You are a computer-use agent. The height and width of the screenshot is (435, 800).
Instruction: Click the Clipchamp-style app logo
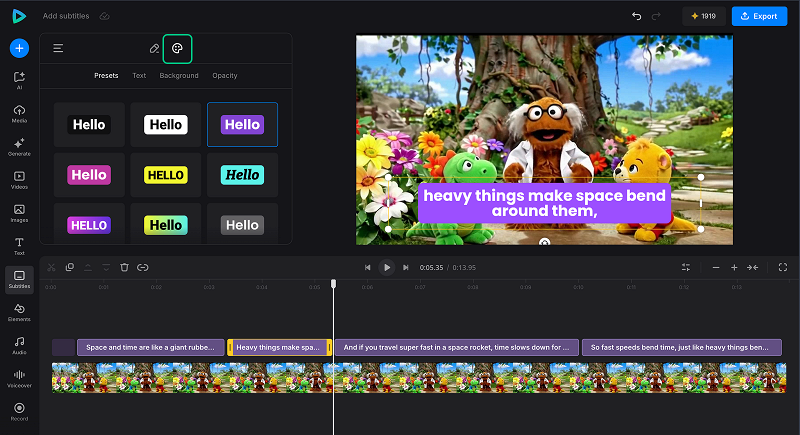point(19,16)
